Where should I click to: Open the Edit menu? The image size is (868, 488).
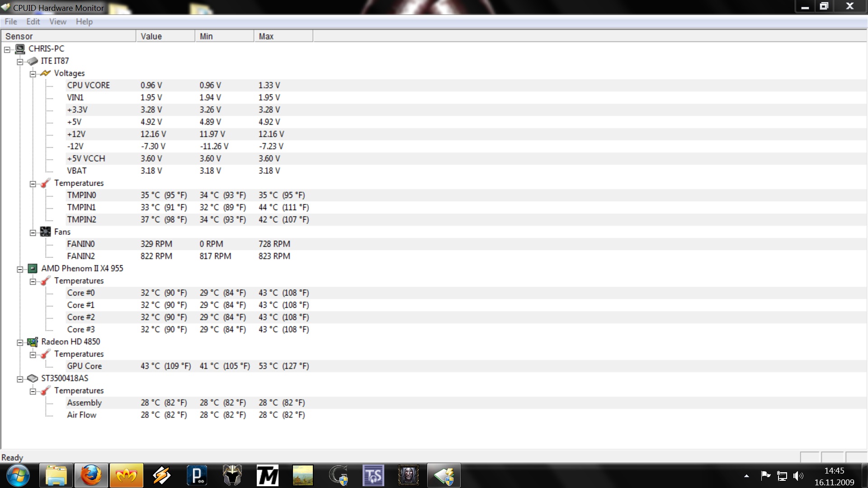[x=33, y=22]
